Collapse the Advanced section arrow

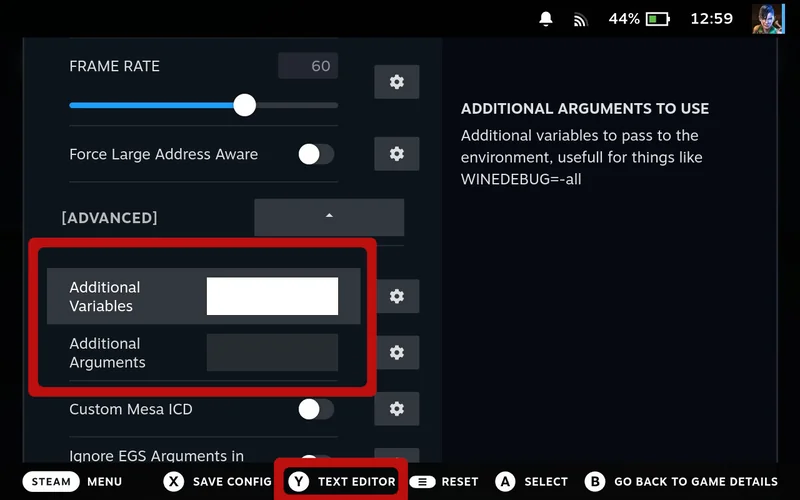tap(329, 217)
